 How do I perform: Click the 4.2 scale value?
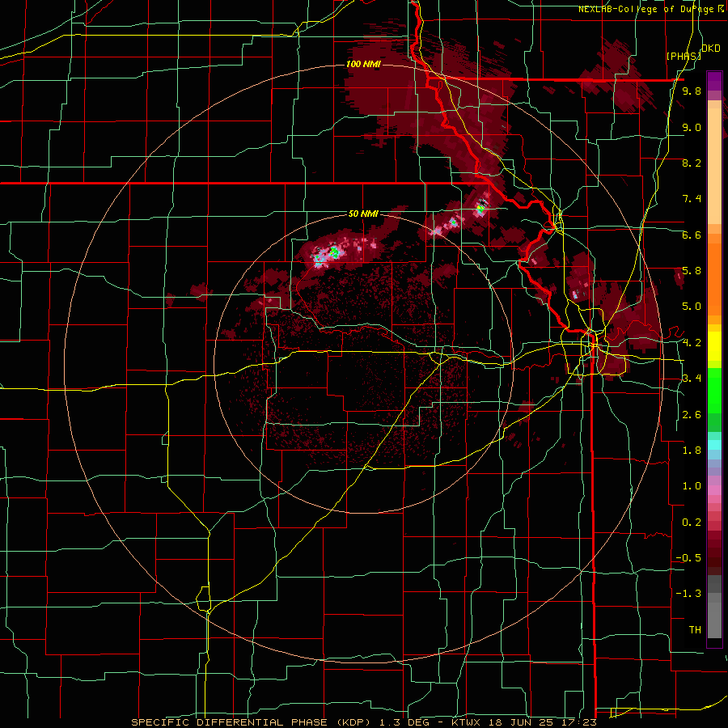tap(692, 343)
